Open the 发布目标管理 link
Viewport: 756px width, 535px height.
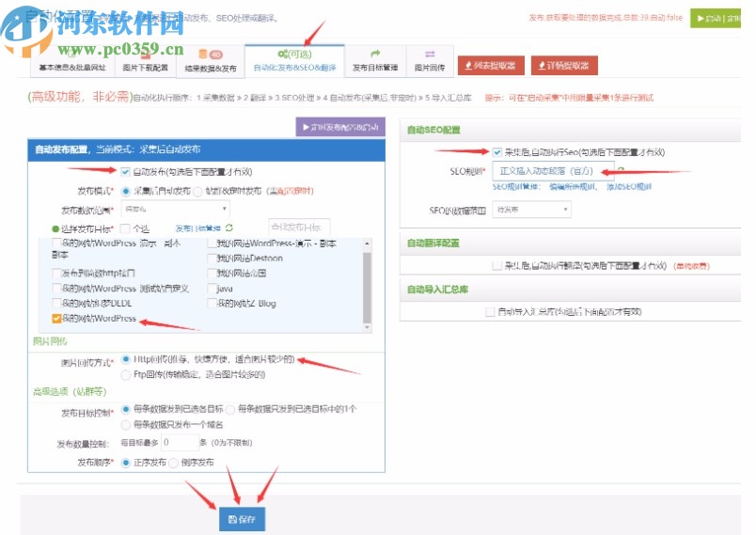click(x=197, y=228)
